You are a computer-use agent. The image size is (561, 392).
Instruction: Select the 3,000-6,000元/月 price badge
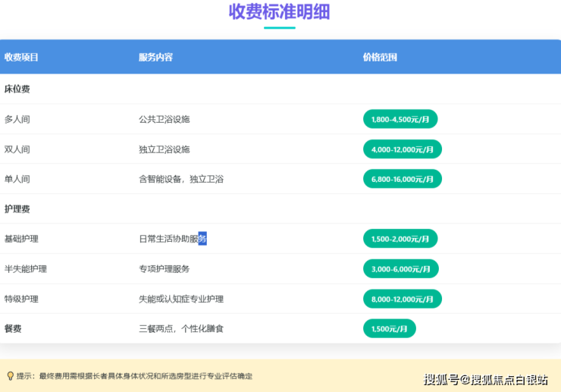[x=401, y=268]
